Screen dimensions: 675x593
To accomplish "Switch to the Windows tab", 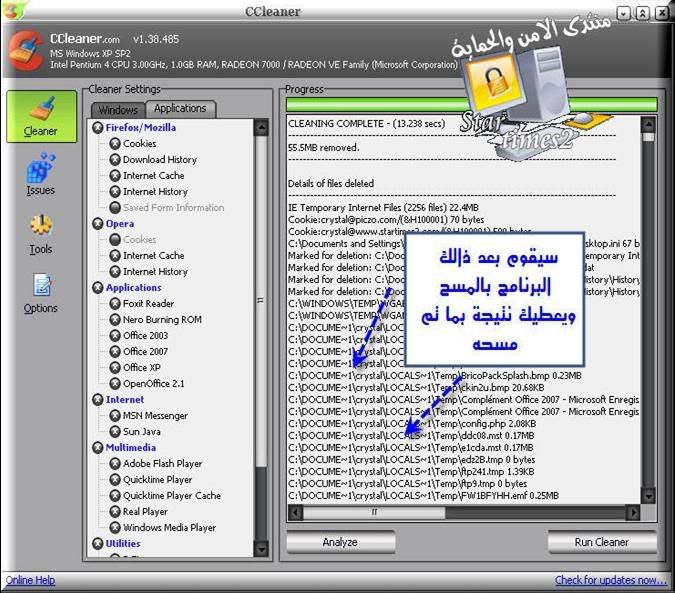I will tap(118, 110).
